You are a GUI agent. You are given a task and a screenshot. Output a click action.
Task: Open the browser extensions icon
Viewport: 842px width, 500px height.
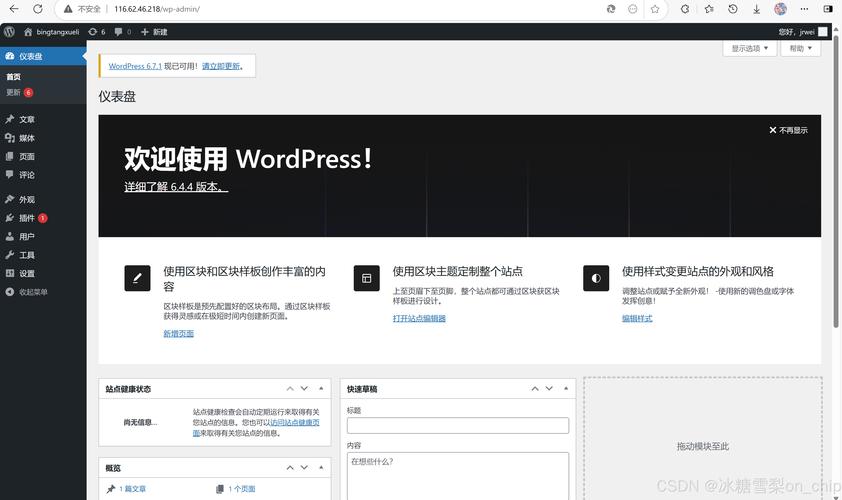coord(685,9)
